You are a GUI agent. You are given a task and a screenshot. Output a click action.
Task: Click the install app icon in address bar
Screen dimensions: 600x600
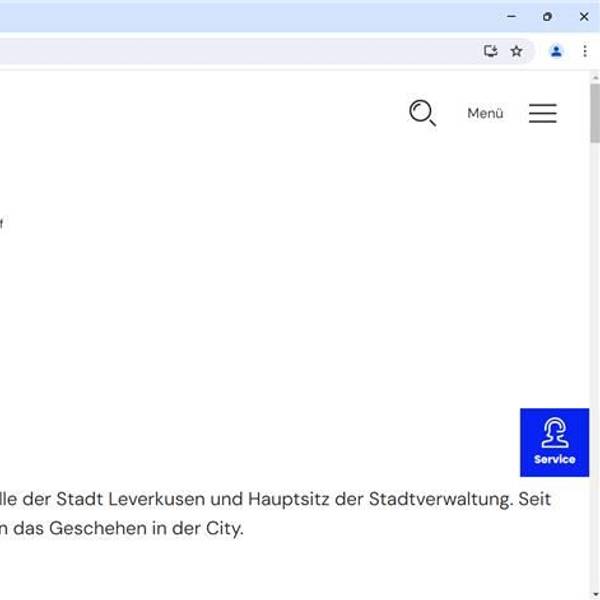pos(491,51)
